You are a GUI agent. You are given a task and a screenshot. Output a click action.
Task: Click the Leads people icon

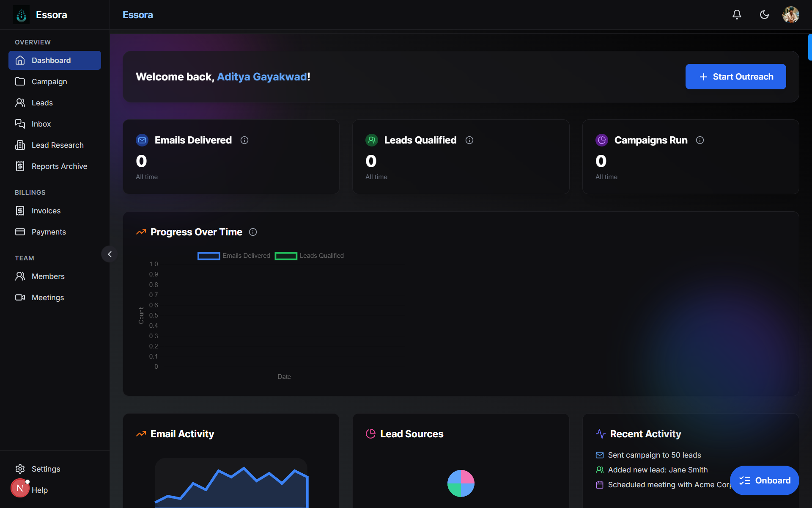coord(20,103)
